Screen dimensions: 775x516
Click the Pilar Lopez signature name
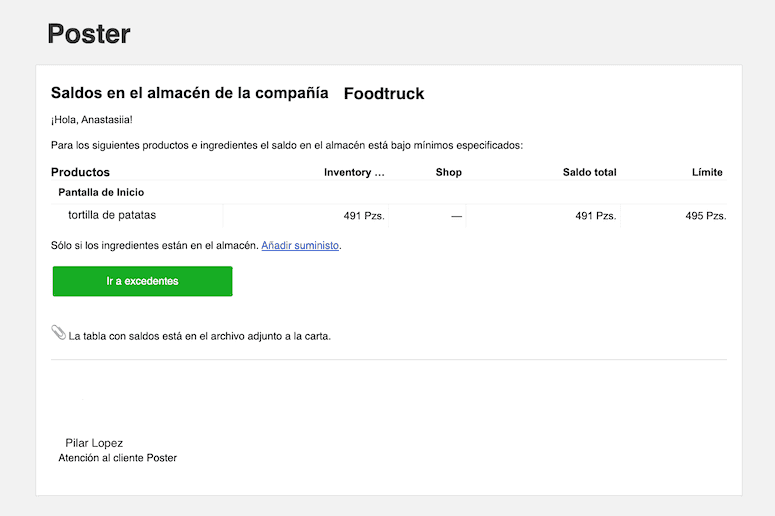pyautogui.click(x=94, y=443)
